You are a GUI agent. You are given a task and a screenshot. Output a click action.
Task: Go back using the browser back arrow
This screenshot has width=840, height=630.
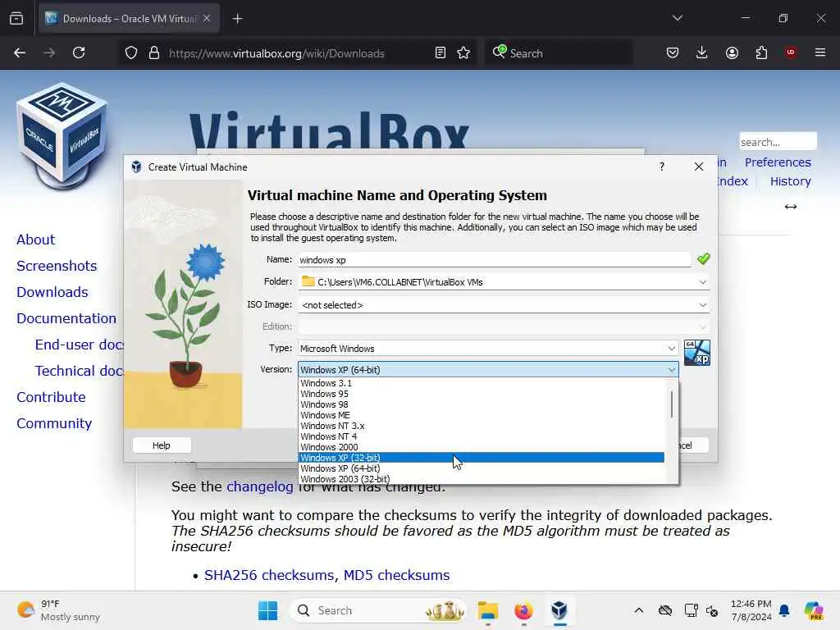point(20,52)
